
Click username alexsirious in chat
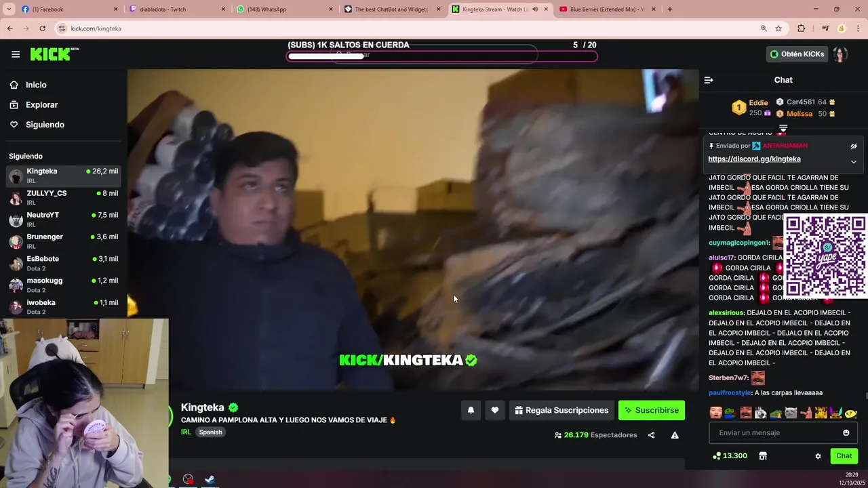tap(726, 313)
